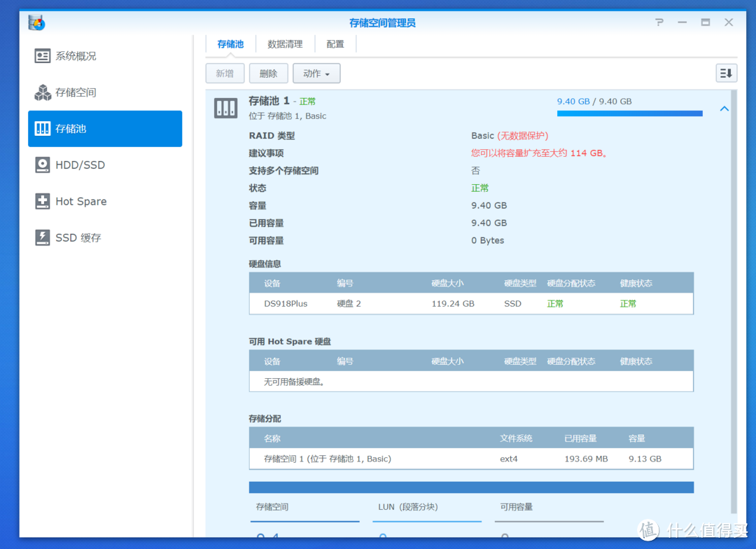The image size is (756, 549).
Task: Click the 存储空间 legend label below the bar
Action: coord(272,506)
